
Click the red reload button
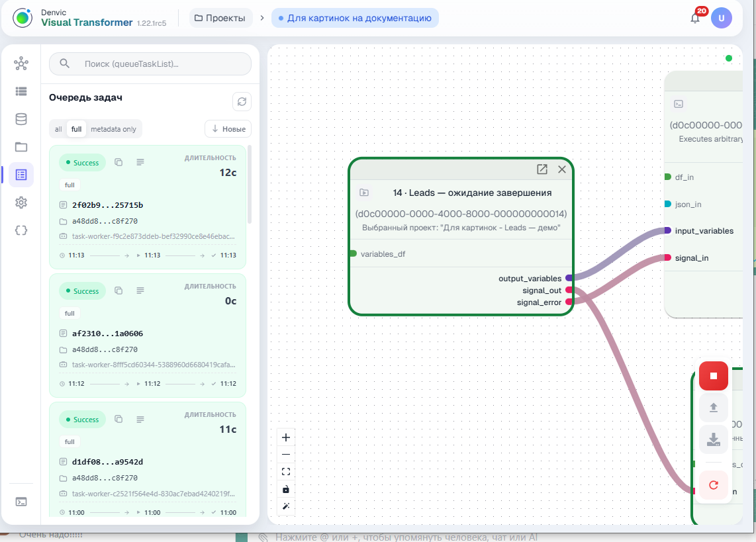pos(714,484)
